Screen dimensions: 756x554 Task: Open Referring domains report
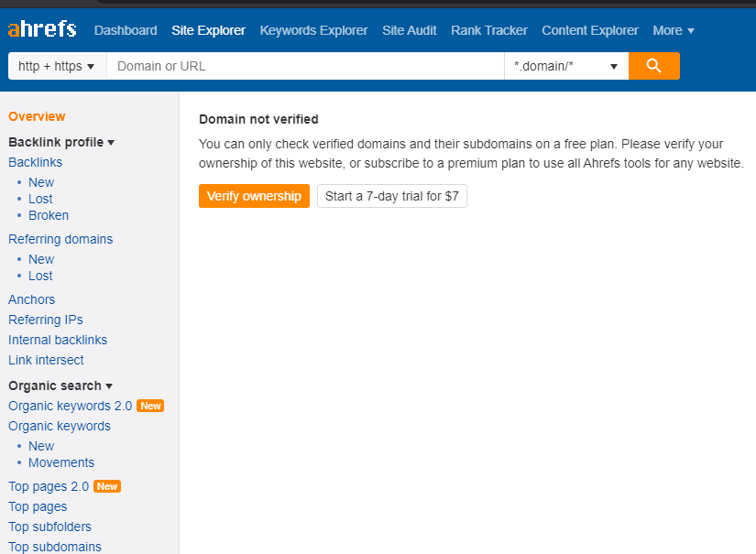(x=60, y=239)
